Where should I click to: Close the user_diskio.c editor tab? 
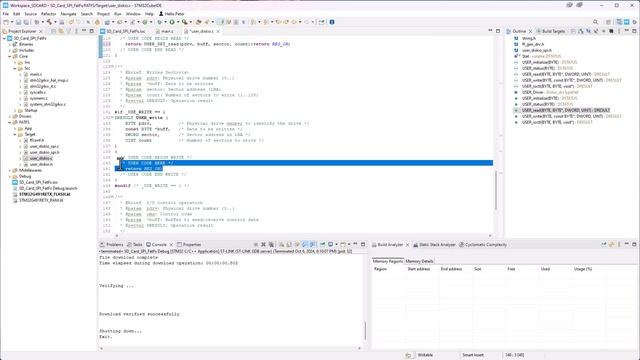pyautogui.click(x=218, y=31)
